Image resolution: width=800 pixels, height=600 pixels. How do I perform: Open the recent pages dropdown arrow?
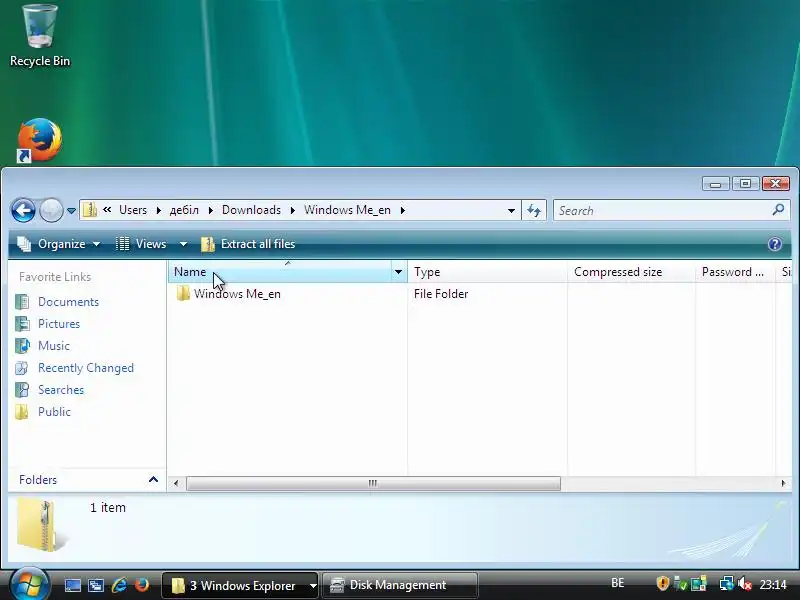[x=71, y=210]
